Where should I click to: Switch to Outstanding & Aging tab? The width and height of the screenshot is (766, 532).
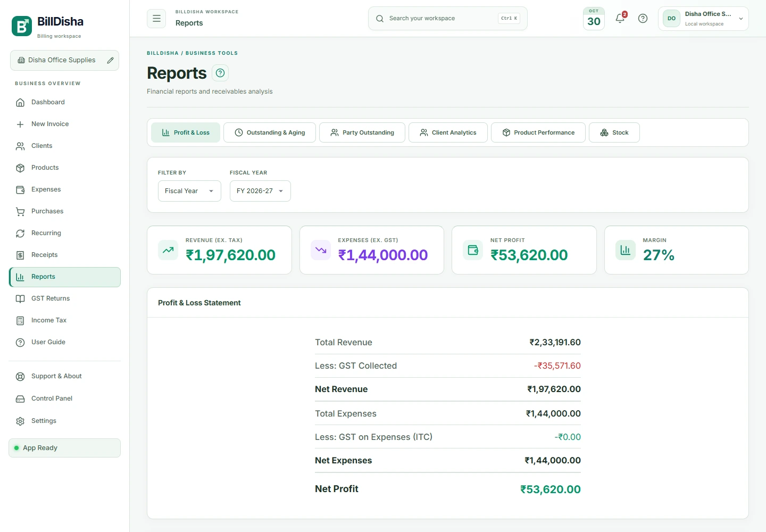(x=270, y=132)
